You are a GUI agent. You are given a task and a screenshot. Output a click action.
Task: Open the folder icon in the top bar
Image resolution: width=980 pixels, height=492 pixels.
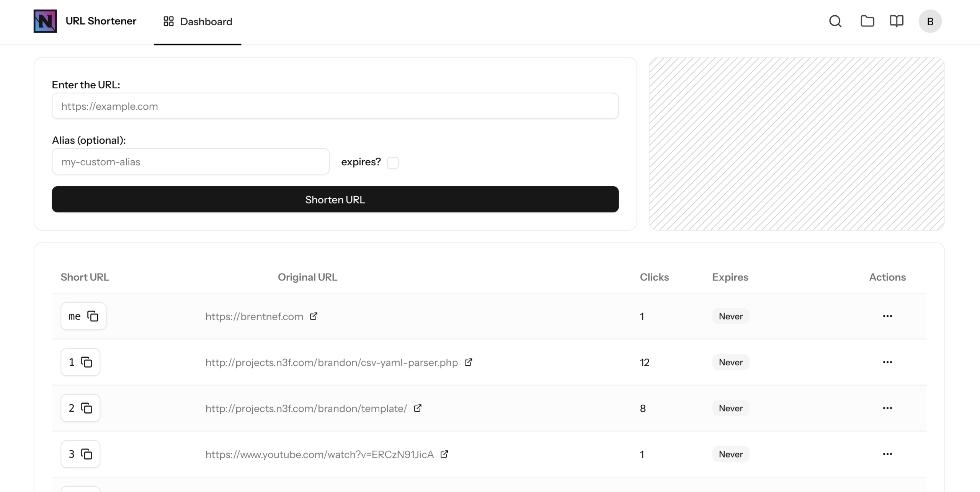click(867, 21)
